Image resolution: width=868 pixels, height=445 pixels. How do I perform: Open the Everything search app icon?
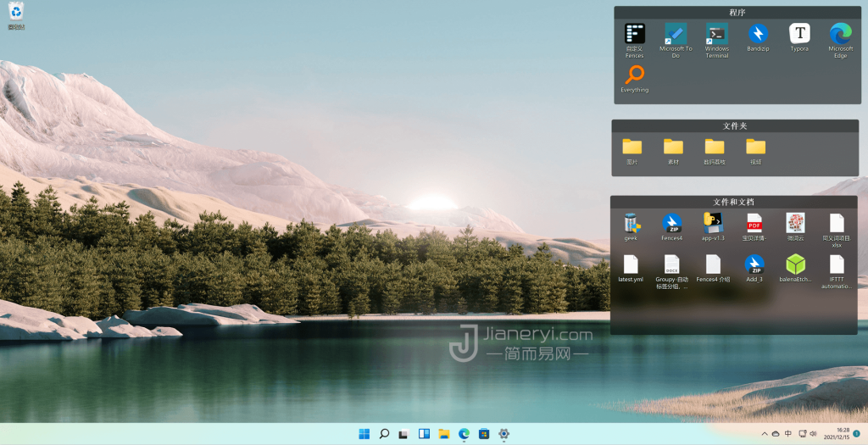pos(634,75)
